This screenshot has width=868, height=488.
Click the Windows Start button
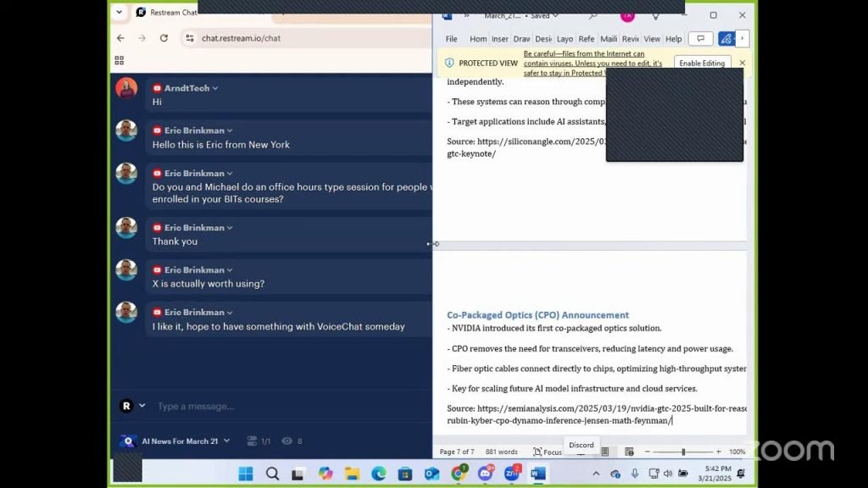point(246,474)
